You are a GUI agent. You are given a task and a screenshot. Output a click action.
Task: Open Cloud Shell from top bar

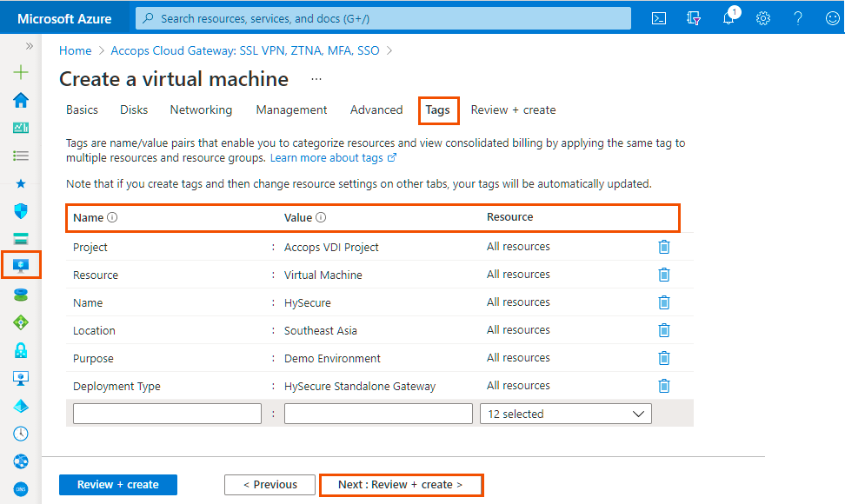click(x=659, y=18)
